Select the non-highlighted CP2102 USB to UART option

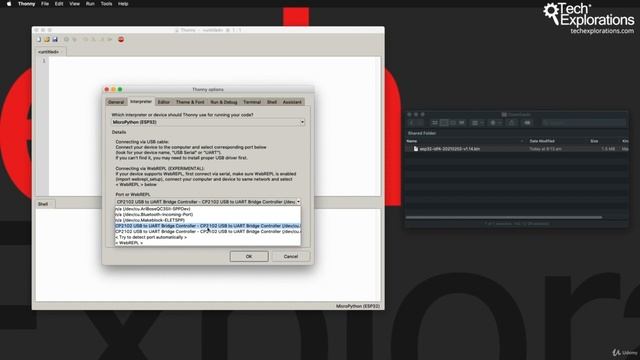(208, 231)
